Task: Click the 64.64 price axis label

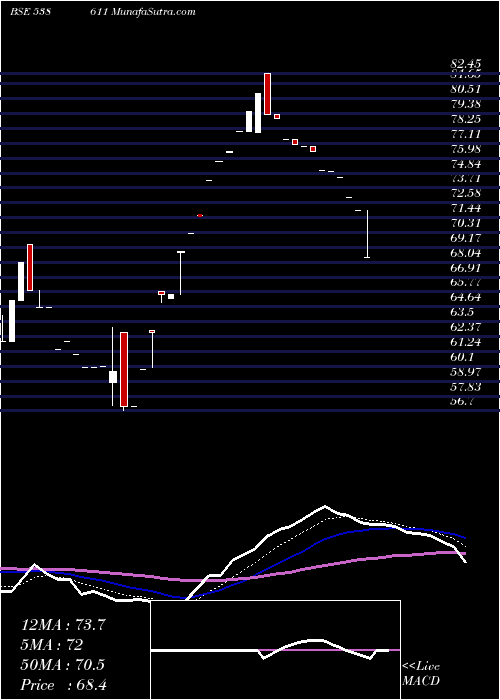Action: [x=466, y=297]
